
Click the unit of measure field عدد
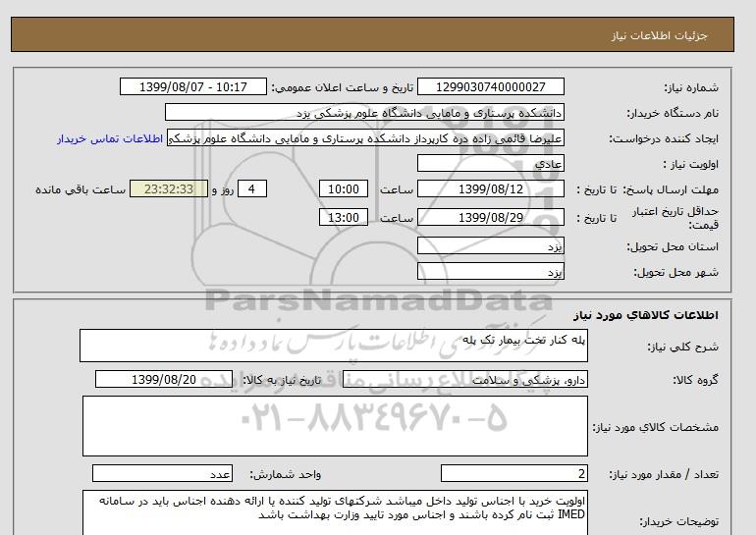pos(162,474)
